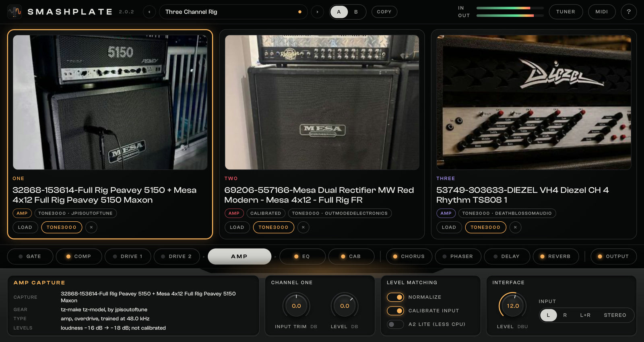Screen dimensions: 644x342
Task: Select the Mesa Dual Rectifier thumbnail
Action: 322,102
